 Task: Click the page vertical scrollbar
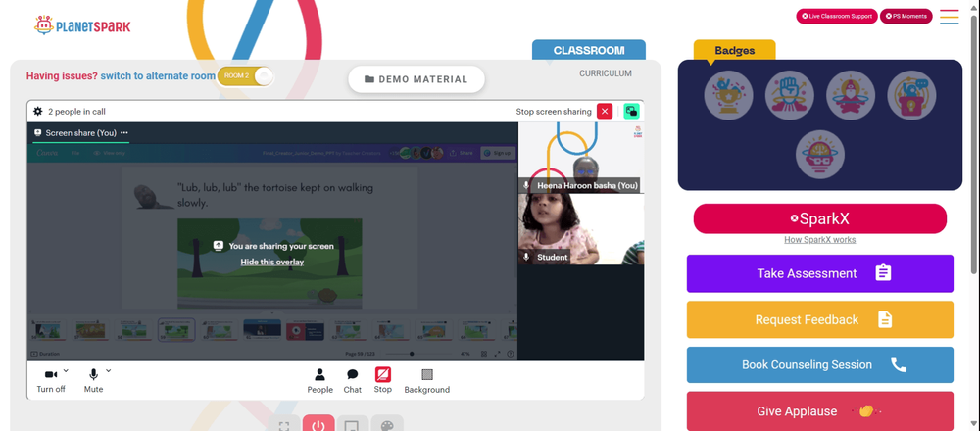[975, 144]
